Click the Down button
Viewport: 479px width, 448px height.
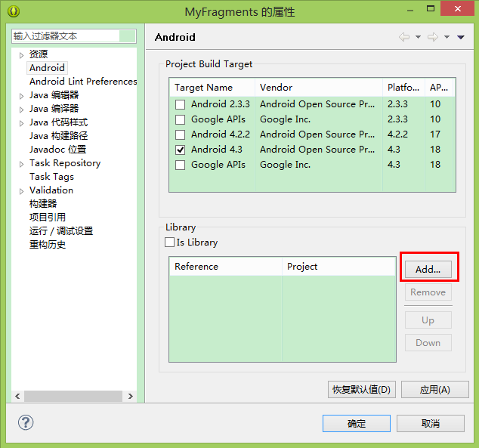(428, 343)
